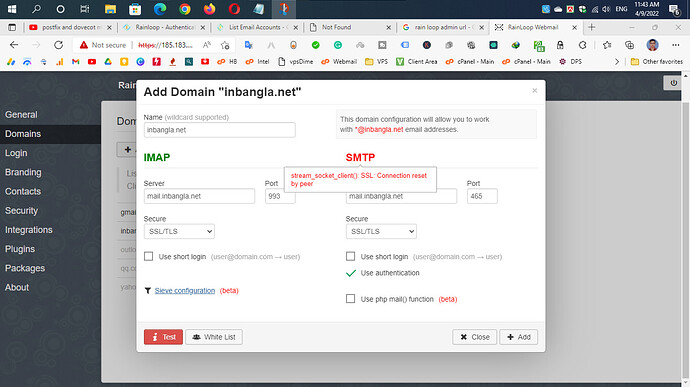The width and height of the screenshot is (690, 387).
Task: Go back in the browser
Action: click(x=14, y=45)
